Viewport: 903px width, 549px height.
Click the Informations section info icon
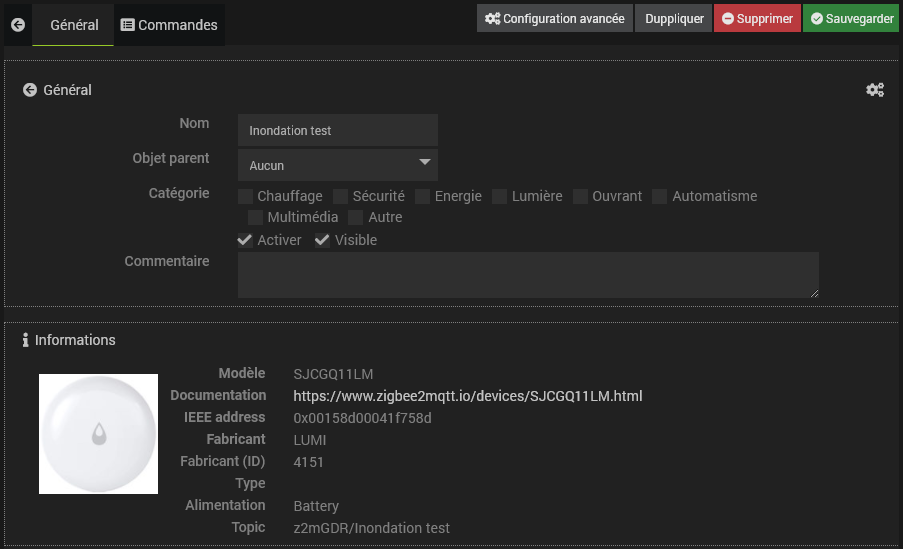[x=25, y=340]
